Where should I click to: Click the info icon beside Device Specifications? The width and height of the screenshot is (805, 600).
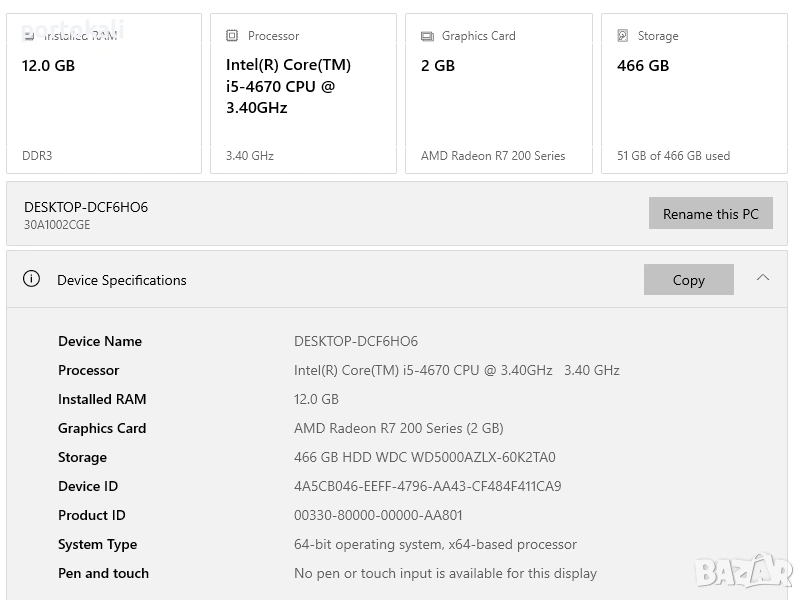[x=31, y=279]
